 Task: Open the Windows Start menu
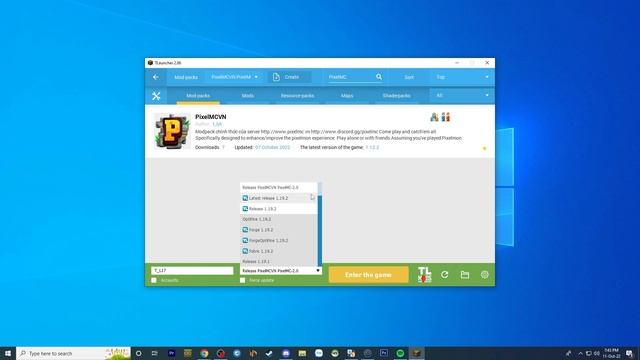tap(8, 353)
